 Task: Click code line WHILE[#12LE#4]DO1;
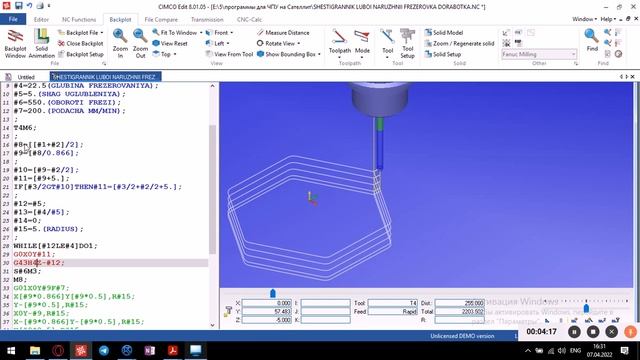pos(56,246)
